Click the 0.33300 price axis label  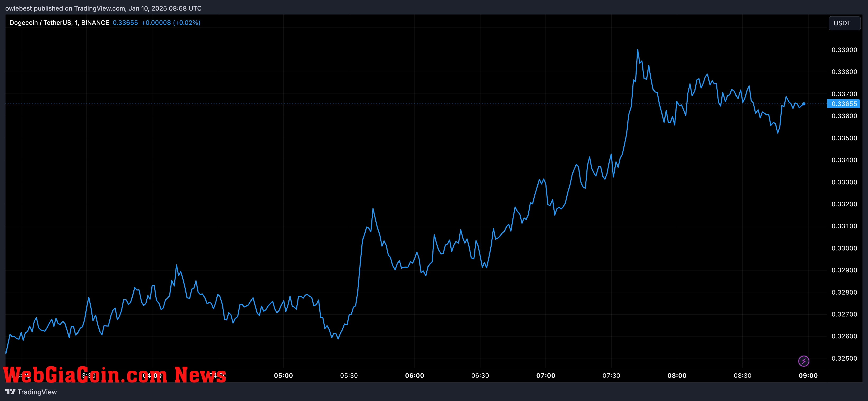click(x=844, y=182)
